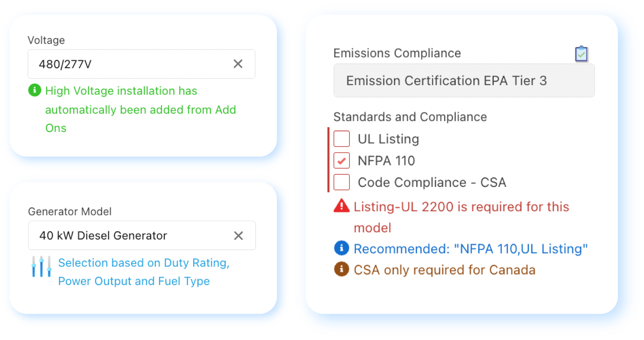Click the Emission Certification EPA Tier 3 field
The width and height of the screenshot is (644, 340).
tap(464, 80)
